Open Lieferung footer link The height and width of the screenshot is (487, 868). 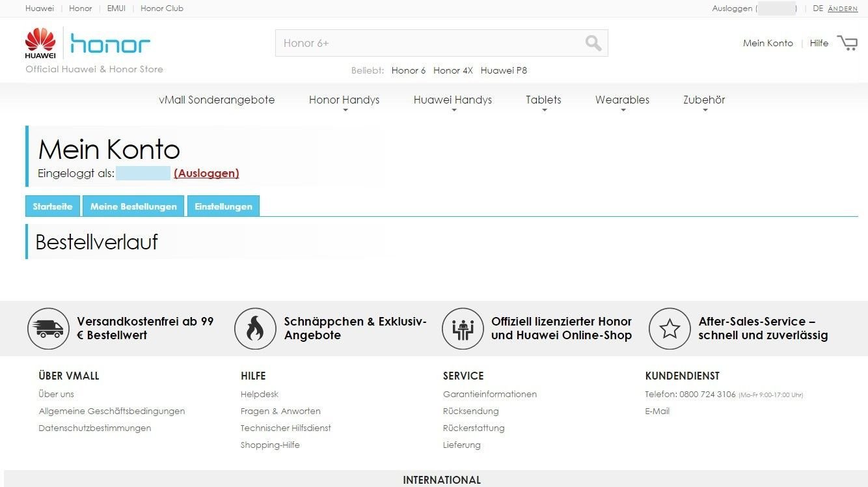point(462,445)
